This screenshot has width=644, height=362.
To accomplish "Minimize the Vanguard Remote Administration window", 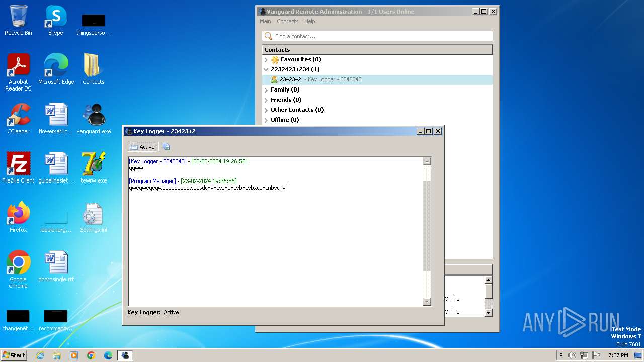I will click(x=475, y=12).
